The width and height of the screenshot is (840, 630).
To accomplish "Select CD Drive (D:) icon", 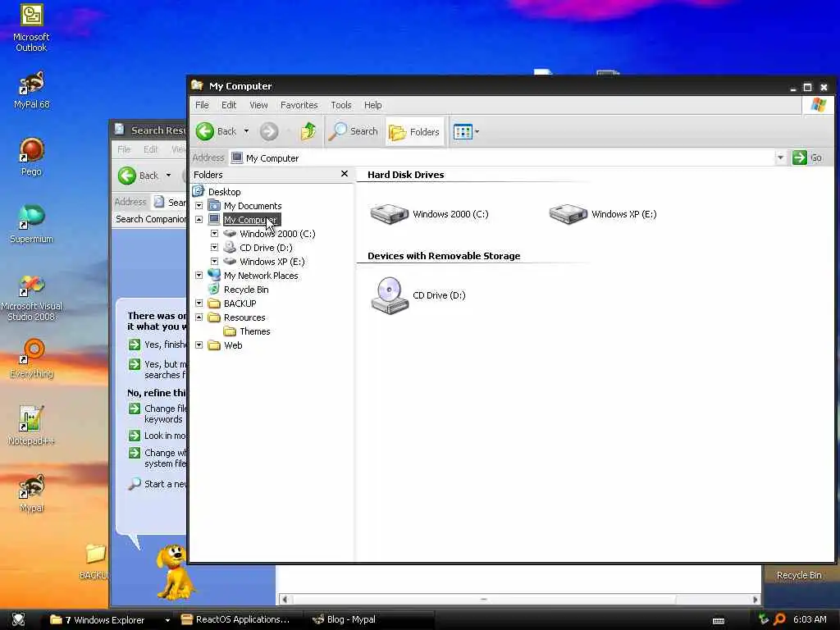I will 418,295.
